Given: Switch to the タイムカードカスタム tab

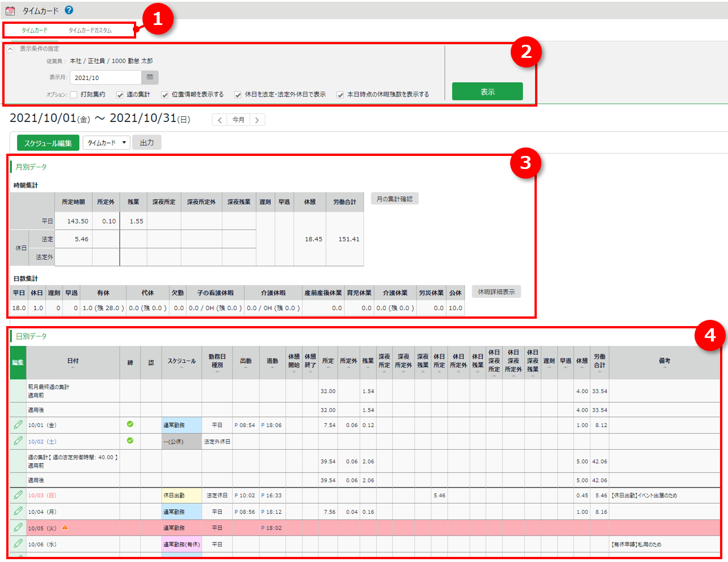Looking at the screenshot, I should tap(90, 31).
